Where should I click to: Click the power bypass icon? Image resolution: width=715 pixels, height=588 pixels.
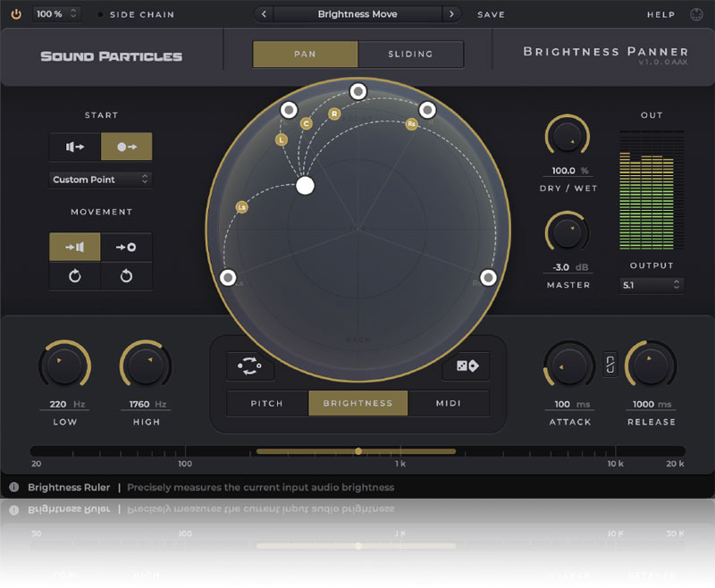(x=15, y=14)
